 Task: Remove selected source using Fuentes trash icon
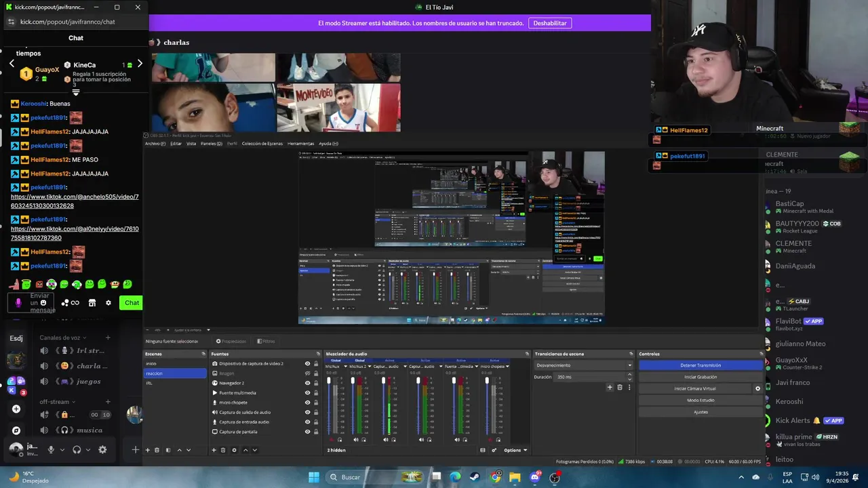pyautogui.click(x=224, y=450)
